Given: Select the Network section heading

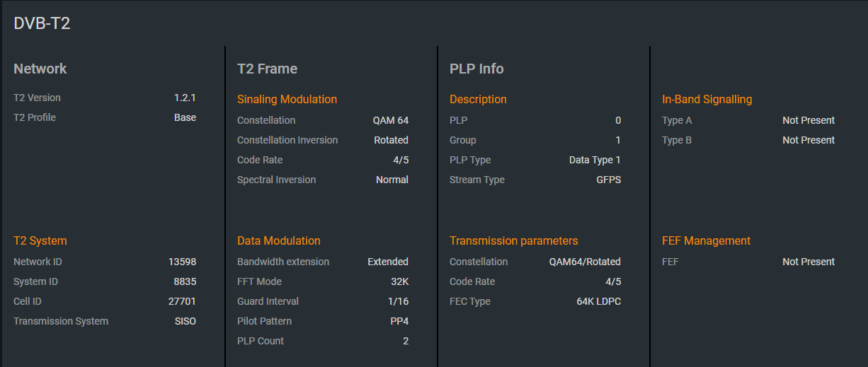Looking at the screenshot, I should (x=40, y=69).
